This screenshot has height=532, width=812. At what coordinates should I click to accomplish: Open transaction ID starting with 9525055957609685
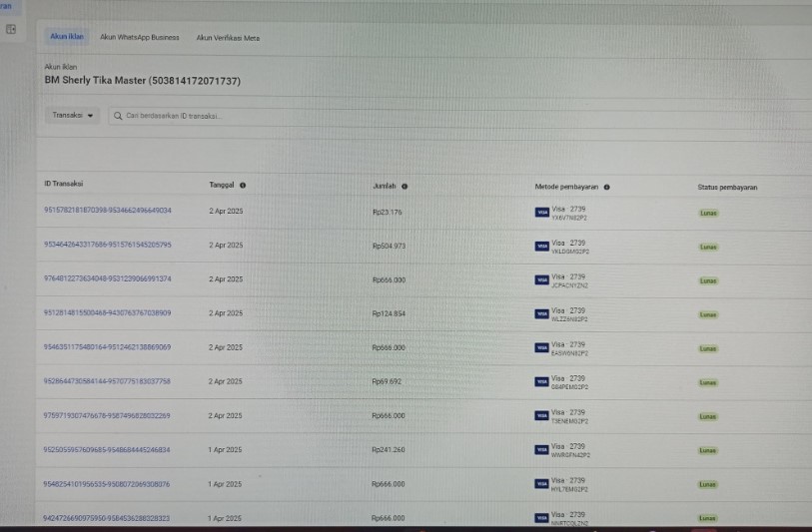pyautogui.click(x=107, y=450)
